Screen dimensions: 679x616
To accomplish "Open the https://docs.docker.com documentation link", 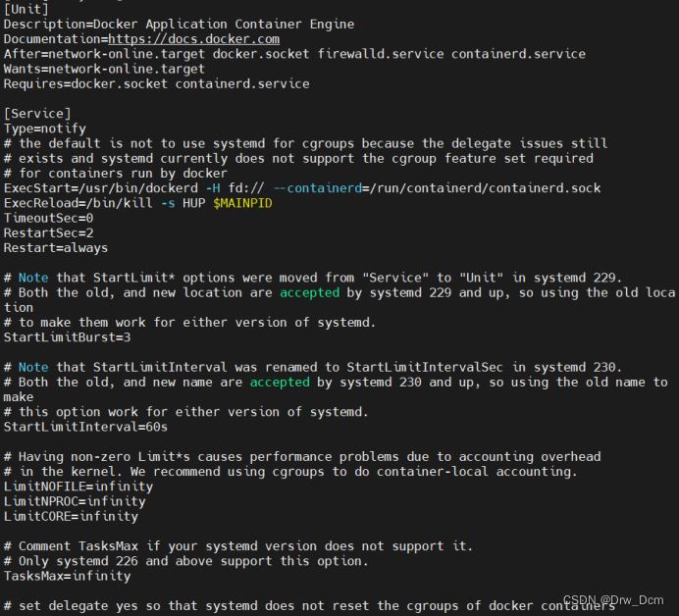I will tap(193, 39).
